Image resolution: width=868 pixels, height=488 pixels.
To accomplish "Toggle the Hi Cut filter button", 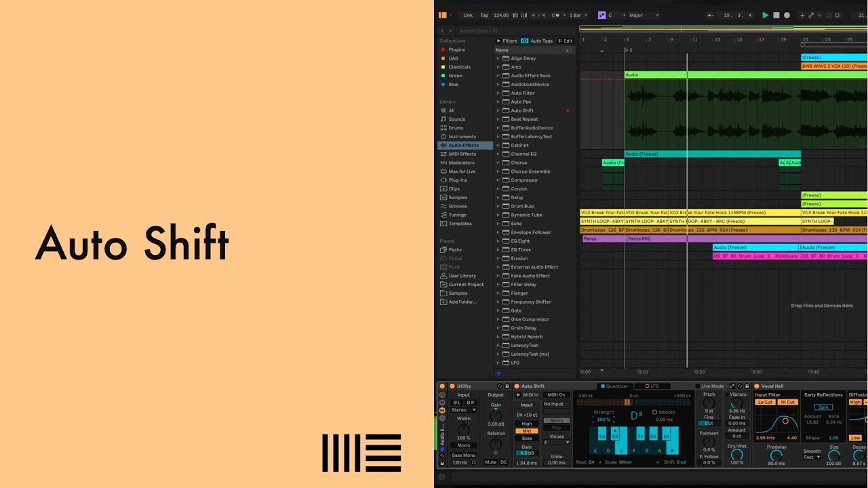I will 787,402.
